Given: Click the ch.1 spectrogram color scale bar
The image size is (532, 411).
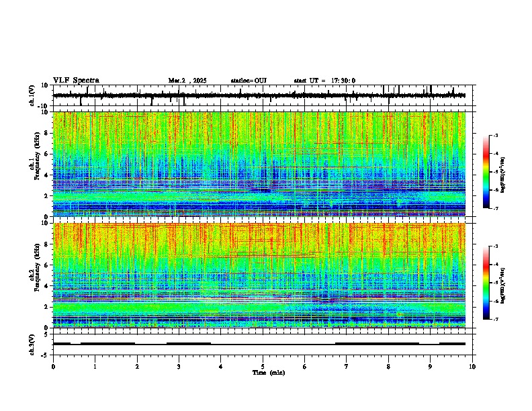Looking at the screenshot, I should point(486,172).
